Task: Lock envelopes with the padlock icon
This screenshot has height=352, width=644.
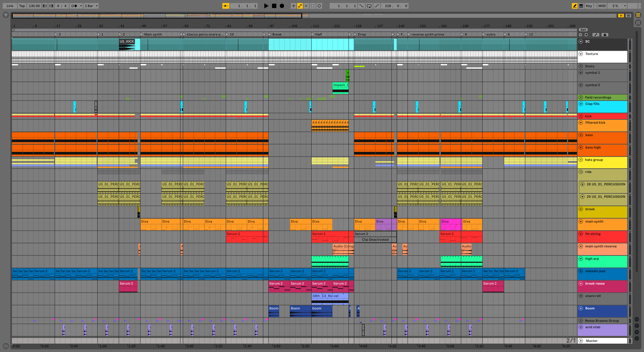Action: pyautogui.click(x=605, y=35)
